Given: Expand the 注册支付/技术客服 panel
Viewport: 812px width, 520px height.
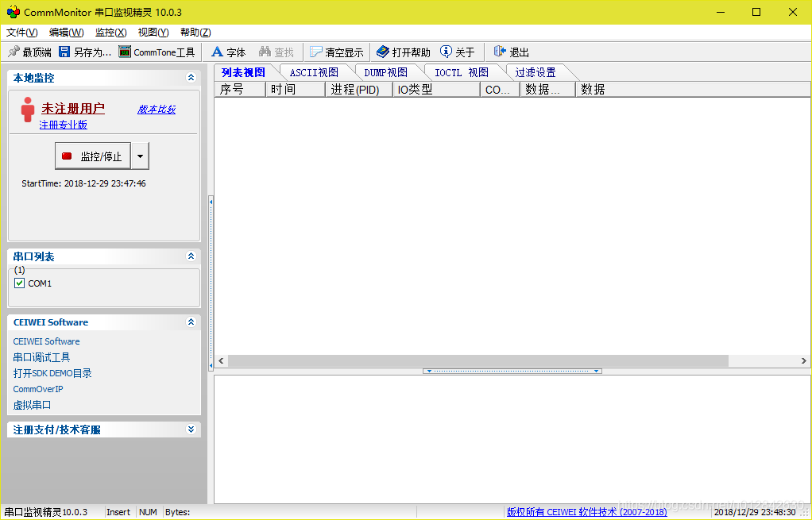Looking at the screenshot, I should pos(191,429).
